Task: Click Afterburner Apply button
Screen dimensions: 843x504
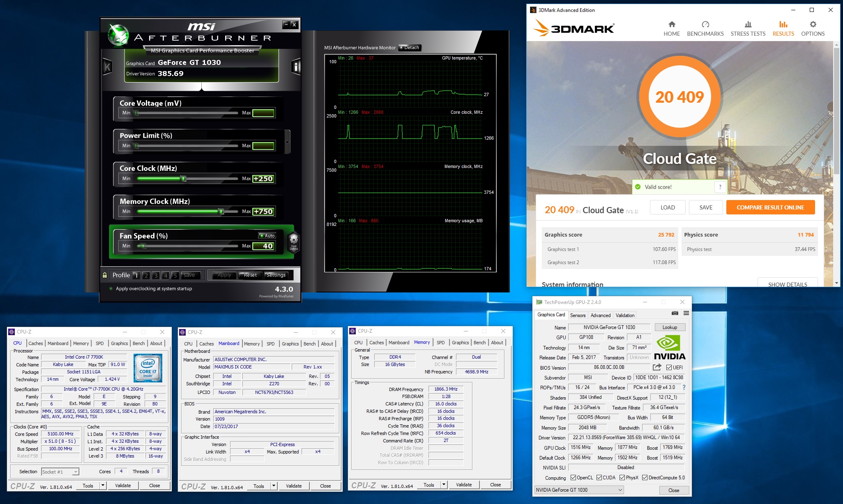Action: coord(224,275)
